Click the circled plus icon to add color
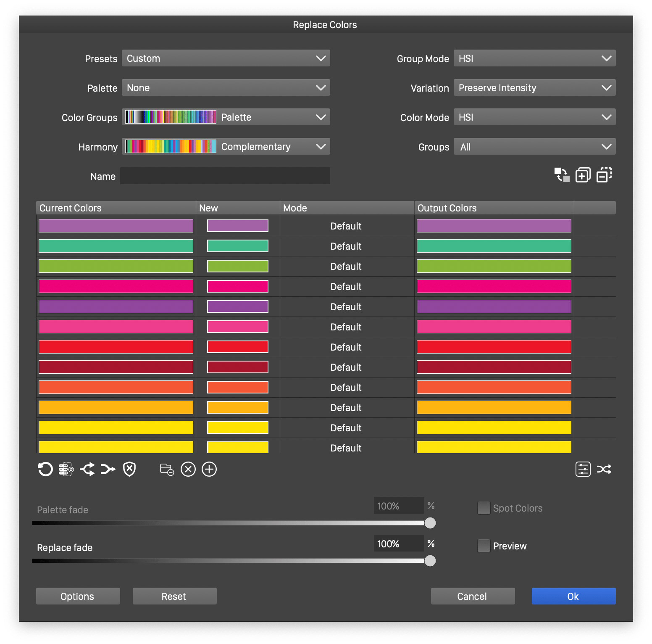Screen dimensions: 652x644 coord(209,469)
